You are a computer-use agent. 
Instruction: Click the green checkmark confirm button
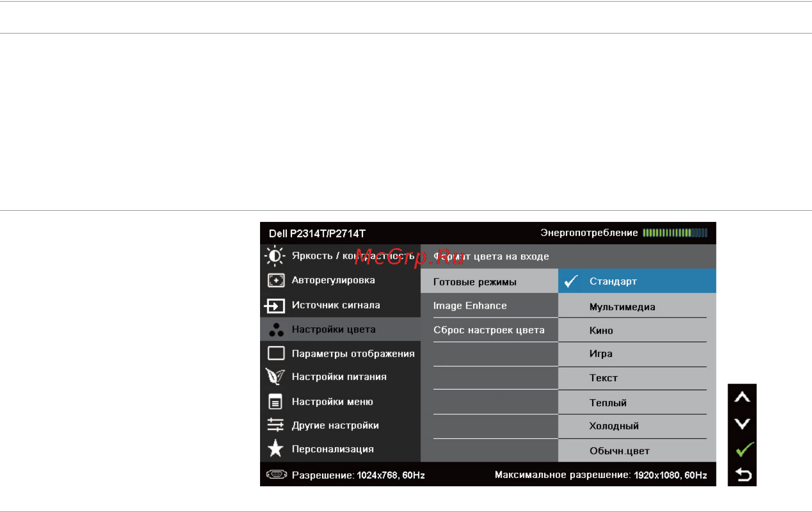[x=744, y=449]
